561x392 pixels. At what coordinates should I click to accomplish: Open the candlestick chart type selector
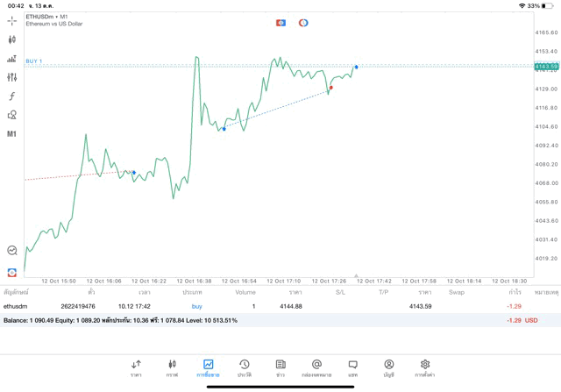click(12, 39)
